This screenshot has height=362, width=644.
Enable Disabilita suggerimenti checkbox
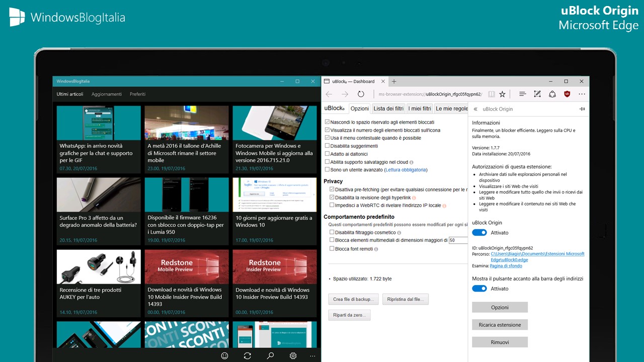(x=328, y=146)
